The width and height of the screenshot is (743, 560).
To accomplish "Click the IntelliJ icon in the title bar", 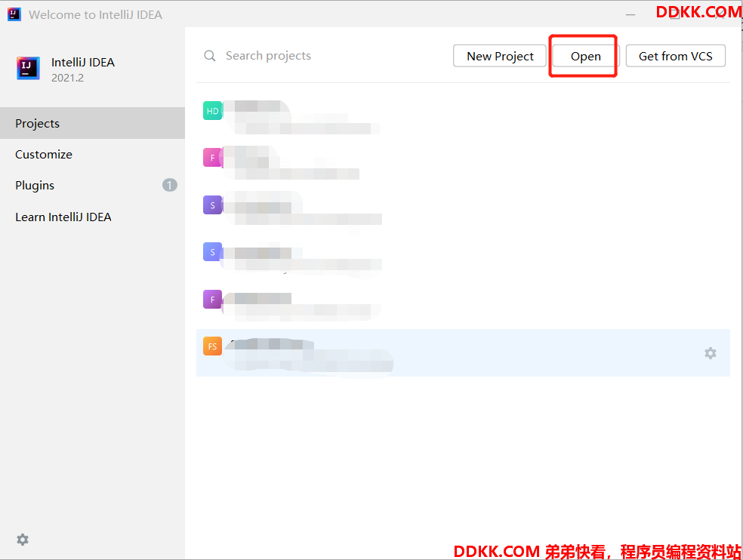I will coord(14,14).
